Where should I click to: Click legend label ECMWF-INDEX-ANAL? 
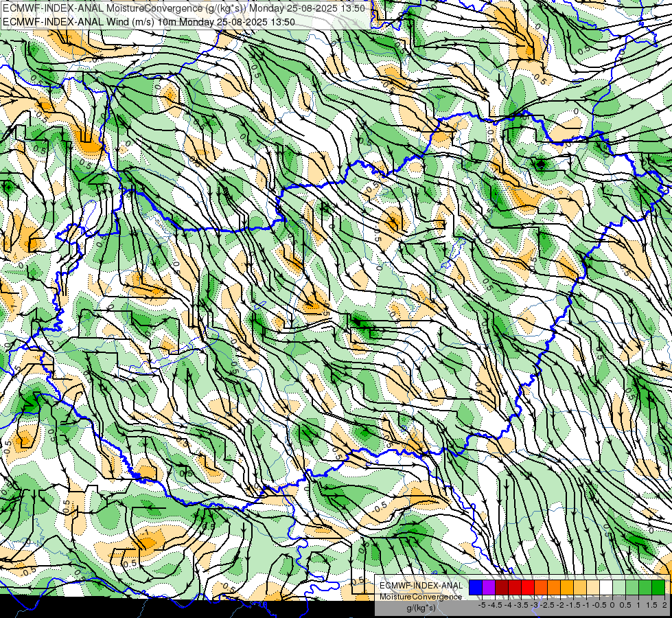point(421,586)
